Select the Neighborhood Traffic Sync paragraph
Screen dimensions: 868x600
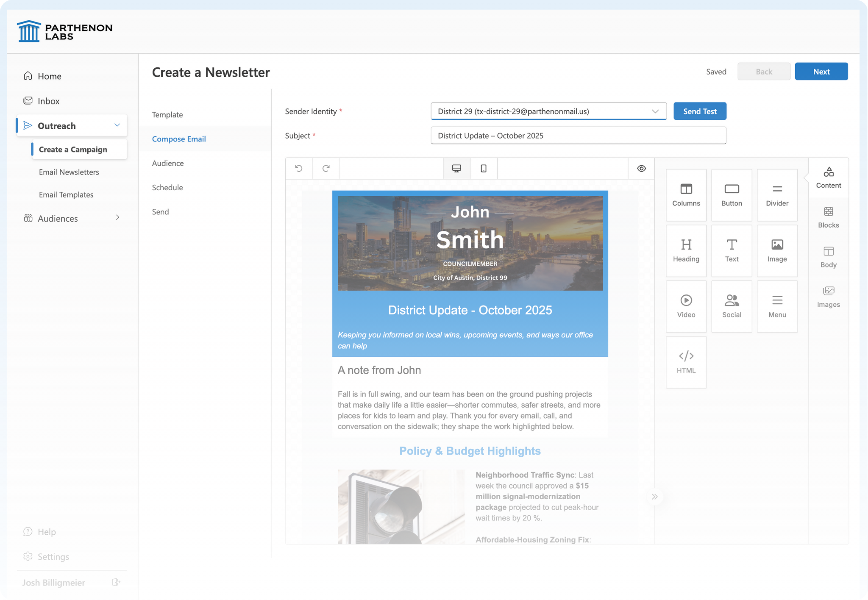[537, 496]
